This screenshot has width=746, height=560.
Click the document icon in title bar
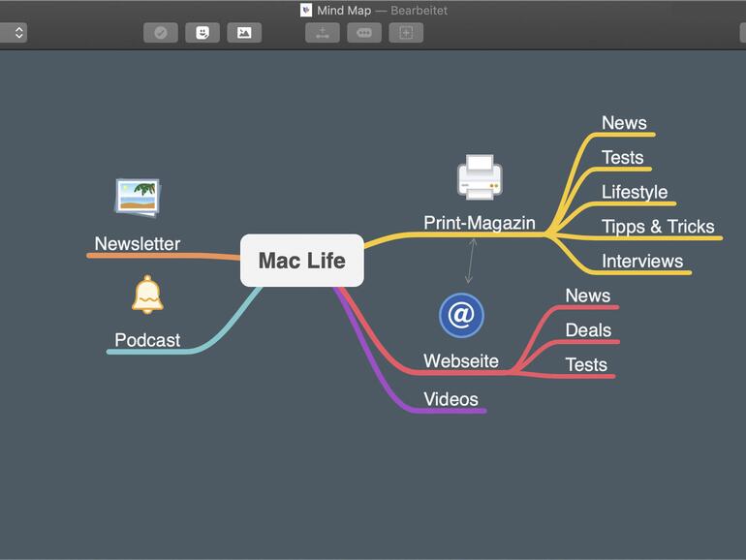(306, 10)
